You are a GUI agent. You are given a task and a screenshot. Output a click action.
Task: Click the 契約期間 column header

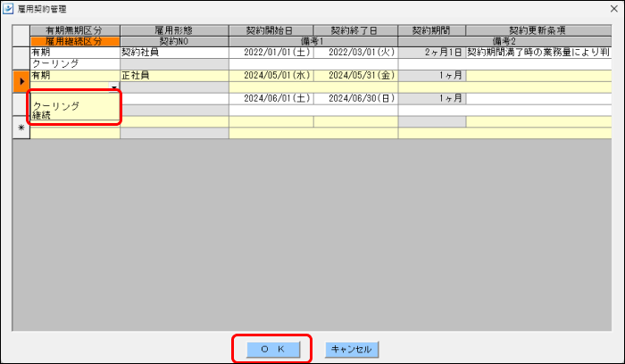[x=431, y=30]
